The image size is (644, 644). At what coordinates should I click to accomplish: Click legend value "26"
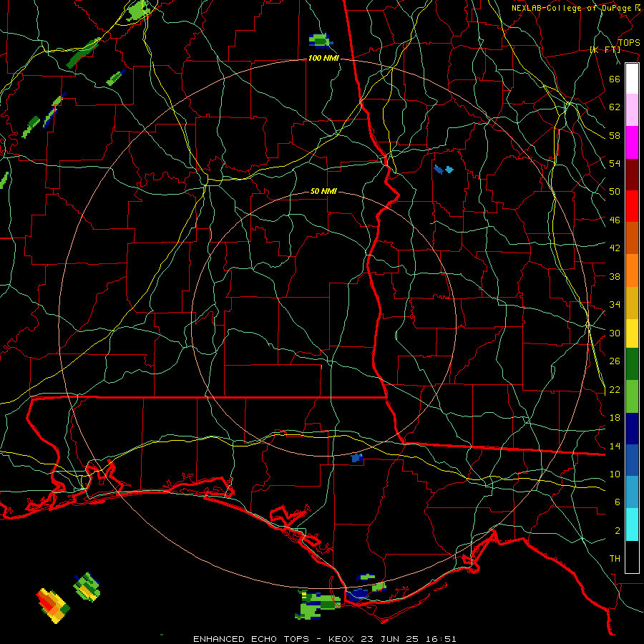[615, 361]
